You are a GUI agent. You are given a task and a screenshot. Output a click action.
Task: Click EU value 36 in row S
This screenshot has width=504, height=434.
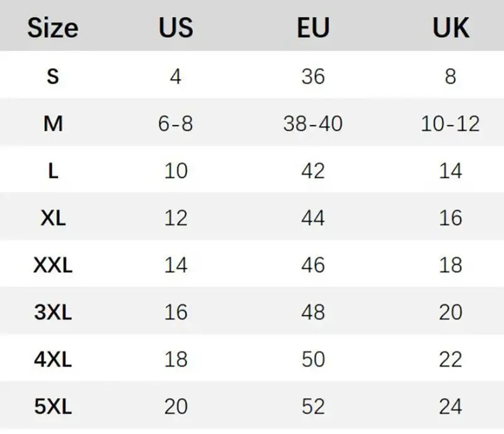coord(313,76)
